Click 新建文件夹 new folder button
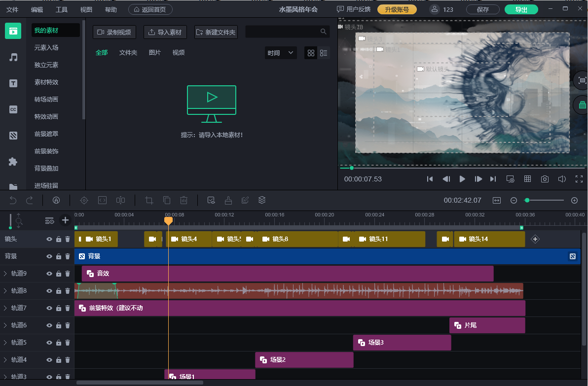Image resolution: width=588 pixels, height=386 pixels. coord(216,32)
